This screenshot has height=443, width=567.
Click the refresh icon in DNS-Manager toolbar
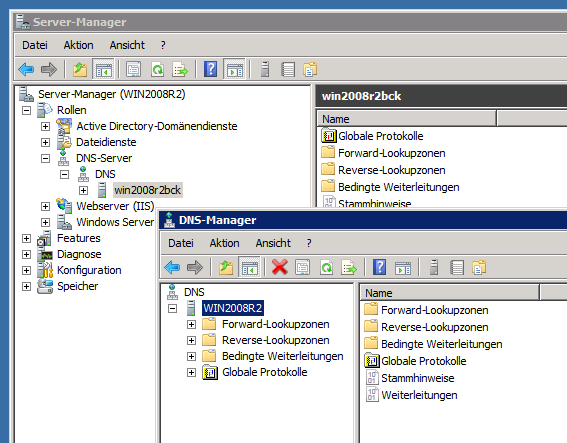coord(327,268)
